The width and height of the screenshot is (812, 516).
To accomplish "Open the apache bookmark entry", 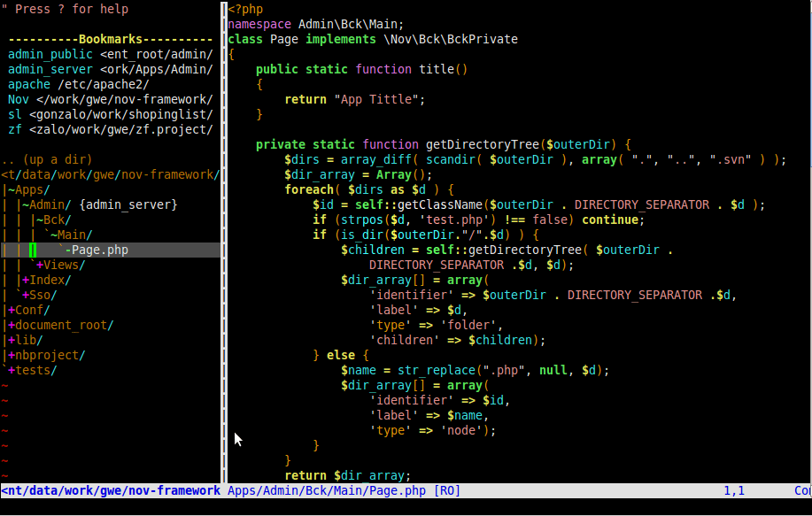I will coord(79,84).
